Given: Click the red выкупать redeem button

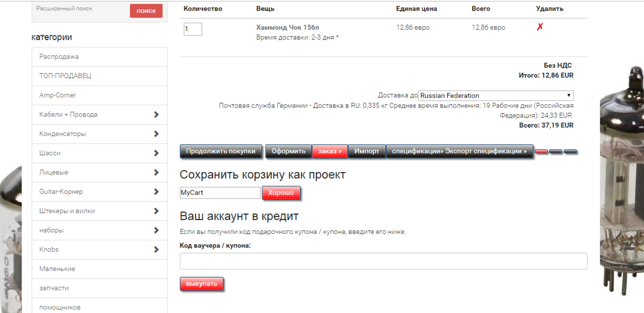Looking at the screenshot, I should pos(201,284).
